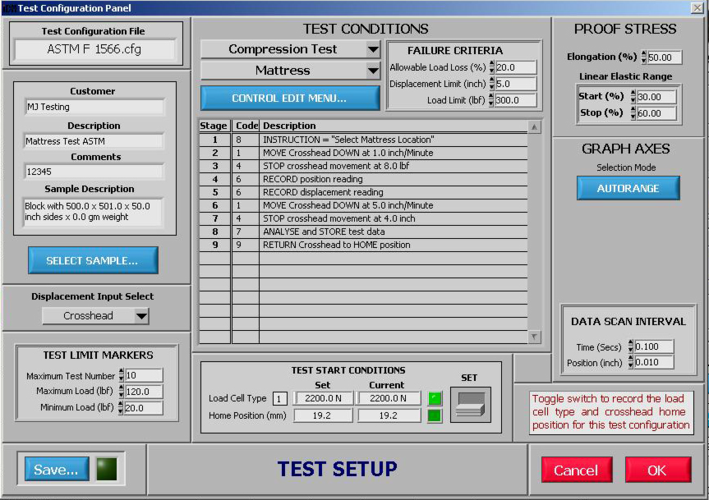709x500 pixels.
Task: Select stage 7 STOP crosshead at 4.0 inch
Action: click(x=363, y=218)
